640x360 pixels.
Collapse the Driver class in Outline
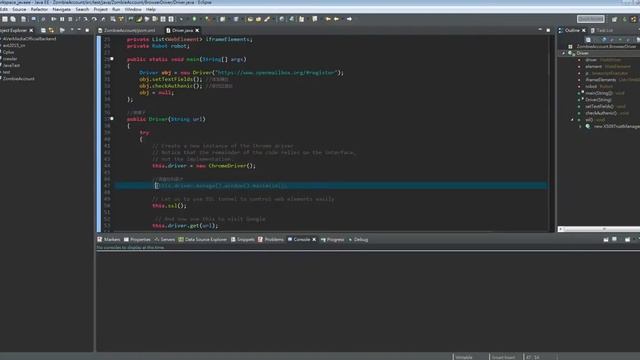click(564, 53)
